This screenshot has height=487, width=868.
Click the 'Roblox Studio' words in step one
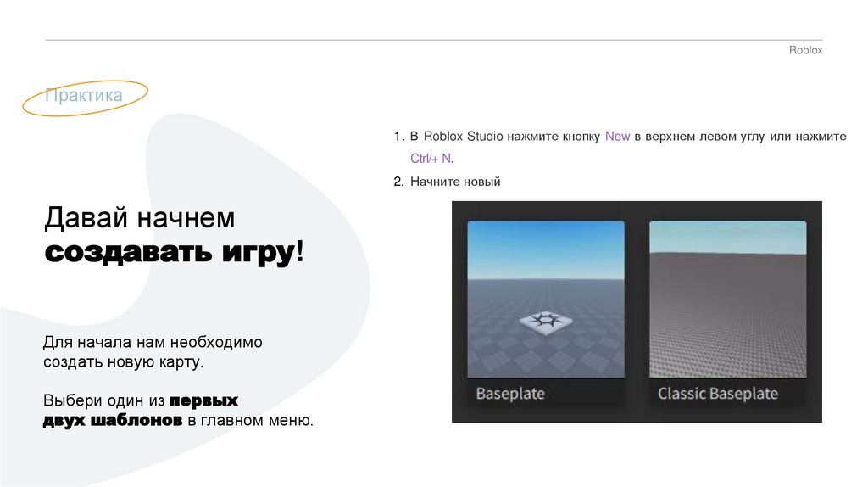pyautogui.click(x=464, y=137)
